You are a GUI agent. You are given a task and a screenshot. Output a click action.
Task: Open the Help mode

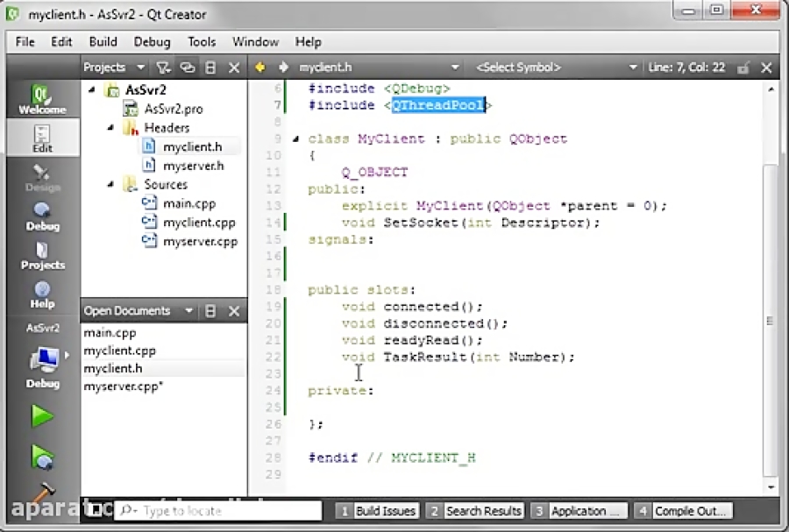(x=41, y=294)
